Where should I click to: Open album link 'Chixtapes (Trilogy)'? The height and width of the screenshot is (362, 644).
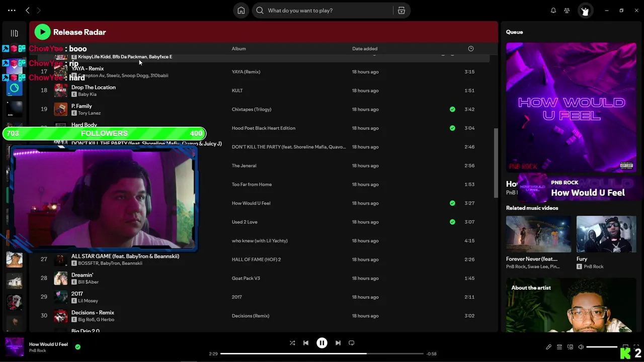252,109
